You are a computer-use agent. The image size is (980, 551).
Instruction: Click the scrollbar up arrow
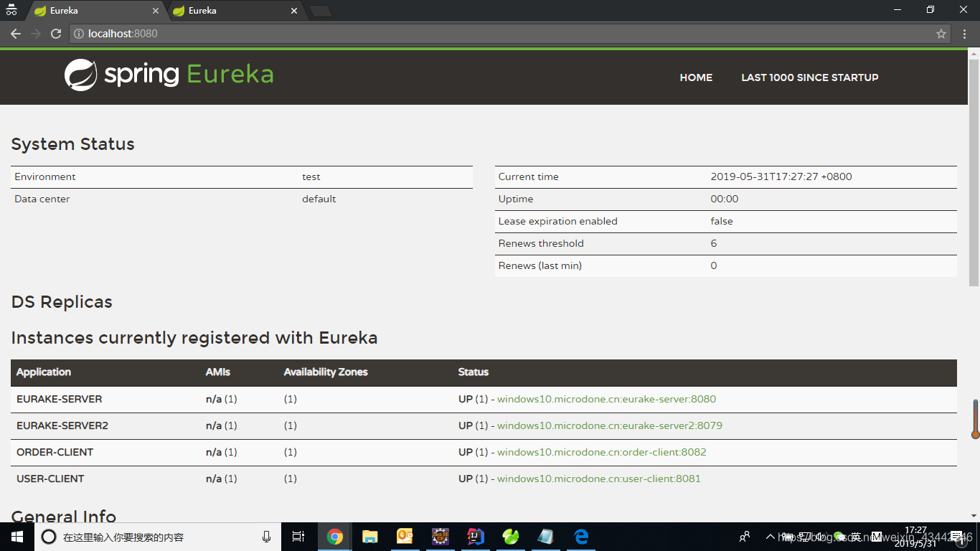coord(974,53)
